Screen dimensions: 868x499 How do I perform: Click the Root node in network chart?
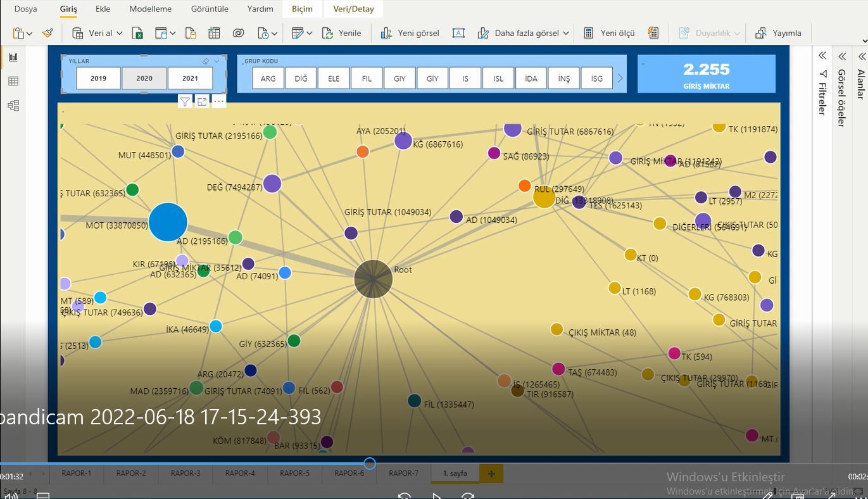[373, 279]
